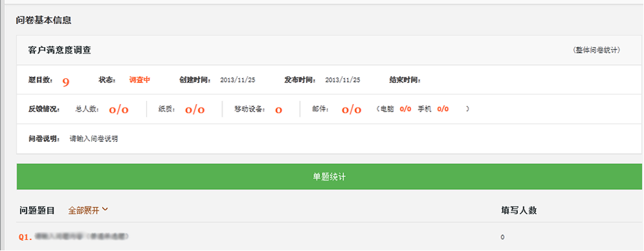
Task: Click the 题目数 label
Action: [40, 80]
